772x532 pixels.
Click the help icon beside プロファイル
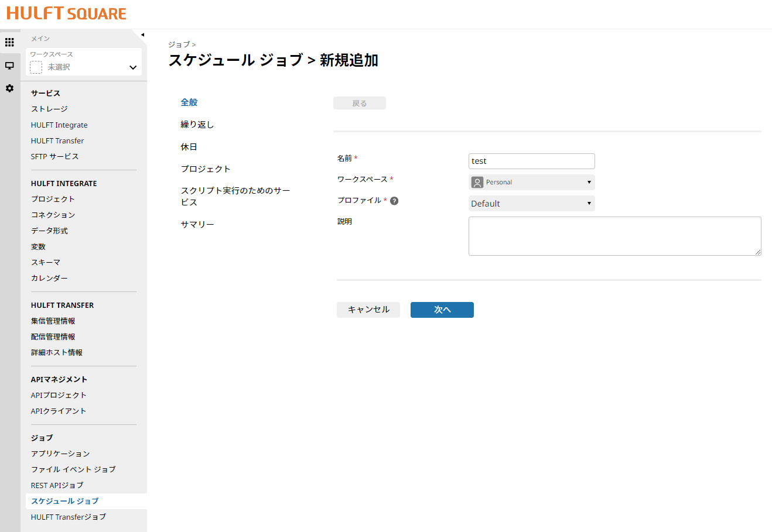click(394, 201)
